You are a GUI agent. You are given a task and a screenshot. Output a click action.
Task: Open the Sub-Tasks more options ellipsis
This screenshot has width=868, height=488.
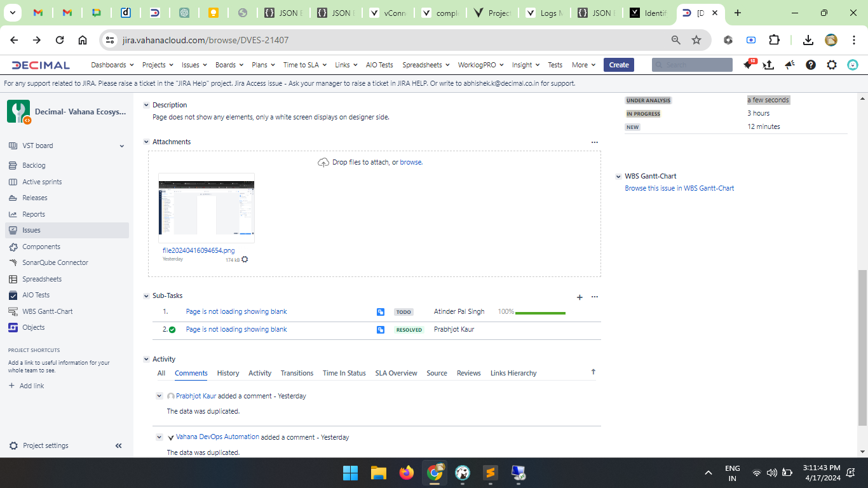click(595, 297)
